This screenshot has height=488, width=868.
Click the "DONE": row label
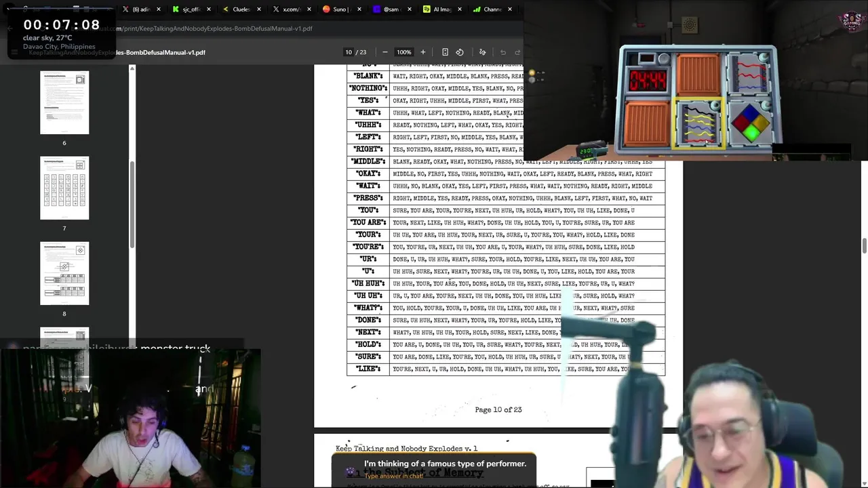pos(368,320)
